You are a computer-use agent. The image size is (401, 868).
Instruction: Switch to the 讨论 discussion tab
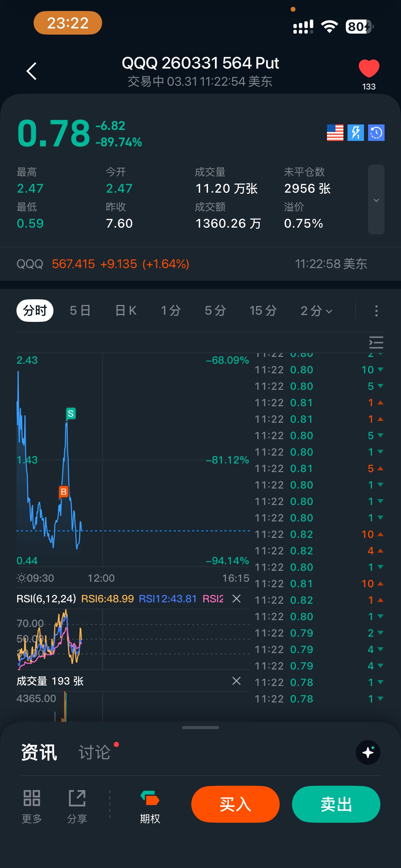pyautogui.click(x=95, y=752)
